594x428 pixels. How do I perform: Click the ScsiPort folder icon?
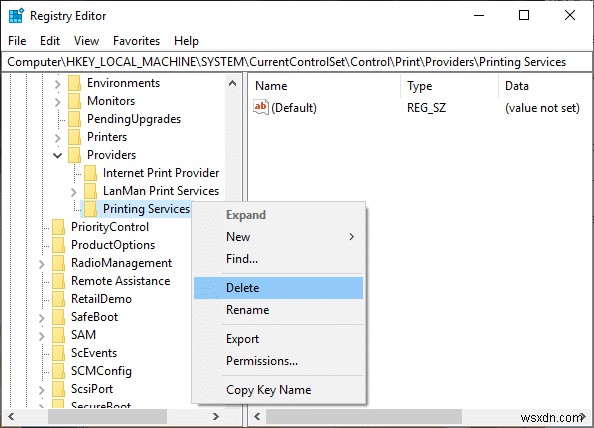tap(58, 389)
